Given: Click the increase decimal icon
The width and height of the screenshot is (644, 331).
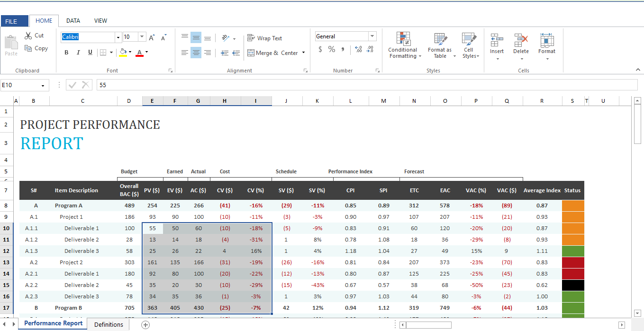Looking at the screenshot, I should coord(358,49).
